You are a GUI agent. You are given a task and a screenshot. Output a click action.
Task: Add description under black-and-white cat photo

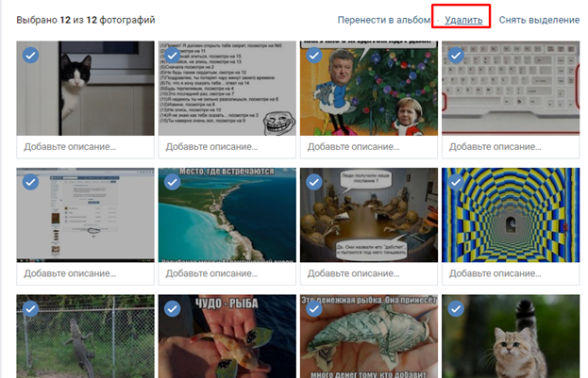pos(85,147)
